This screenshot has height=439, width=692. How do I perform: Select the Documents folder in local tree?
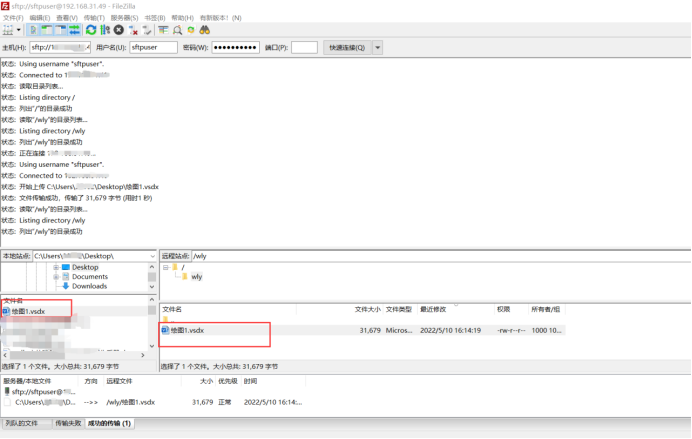pos(90,277)
